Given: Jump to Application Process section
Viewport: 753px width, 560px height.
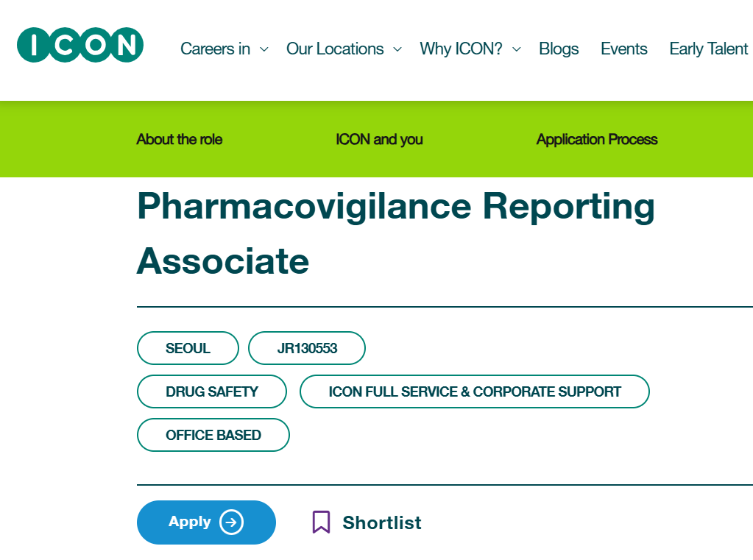Looking at the screenshot, I should [x=596, y=139].
